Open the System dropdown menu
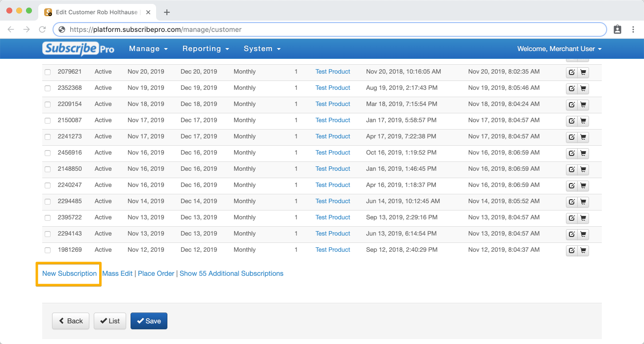Screen dimensions: 644x344 tap(262, 49)
